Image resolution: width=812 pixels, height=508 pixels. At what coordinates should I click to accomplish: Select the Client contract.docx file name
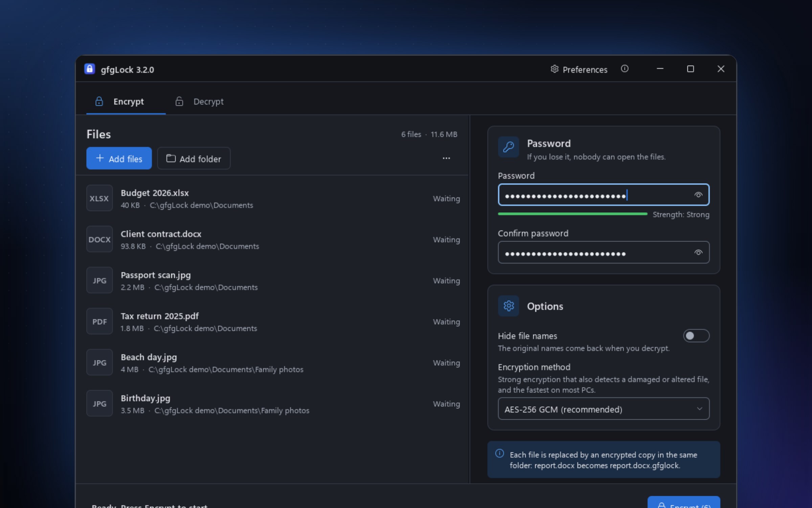(161, 234)
